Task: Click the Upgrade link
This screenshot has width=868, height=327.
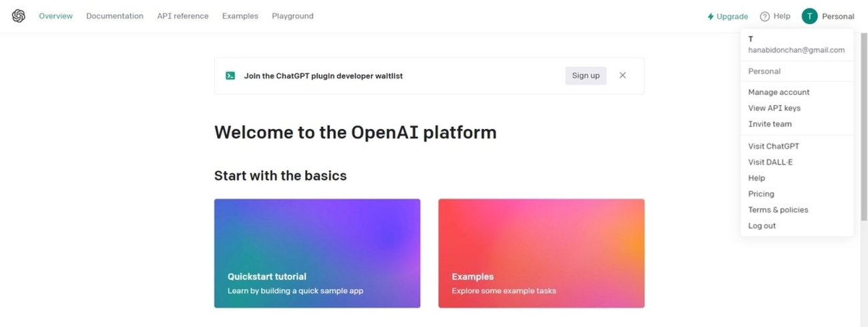Action: click(x=728, y=17)
